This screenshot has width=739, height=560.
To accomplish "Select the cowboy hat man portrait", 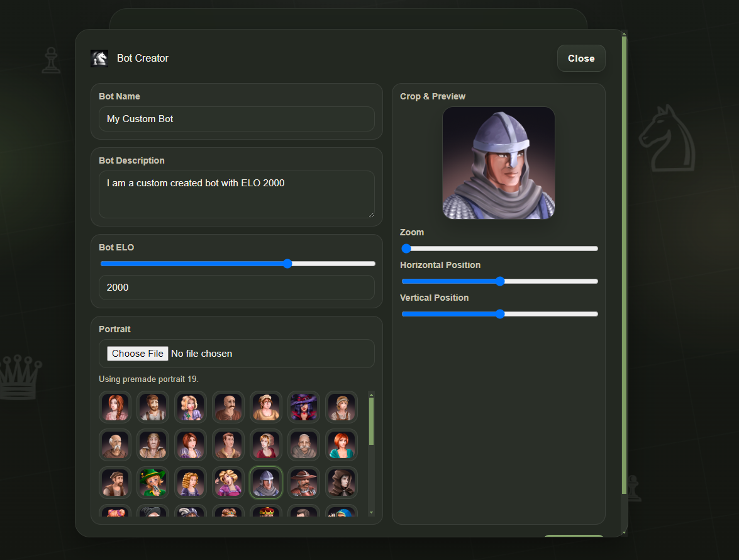I will click(304, 483).
